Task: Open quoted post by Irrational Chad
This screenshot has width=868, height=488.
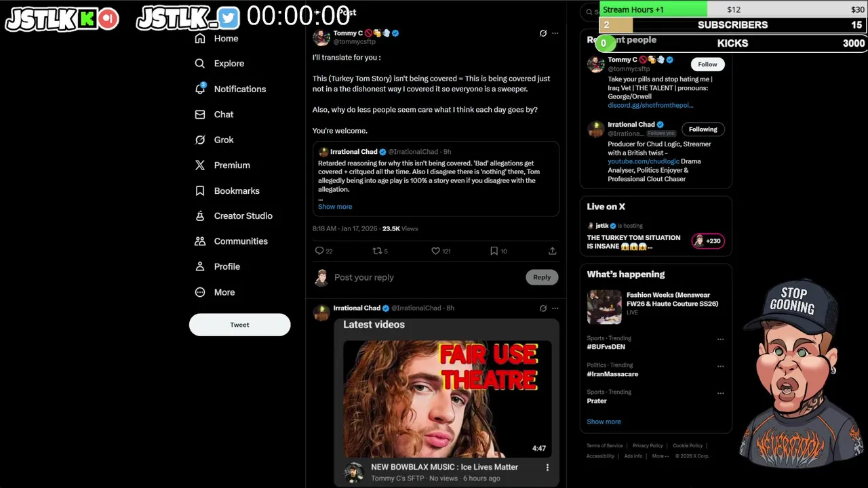Action: tap(435, 179)
